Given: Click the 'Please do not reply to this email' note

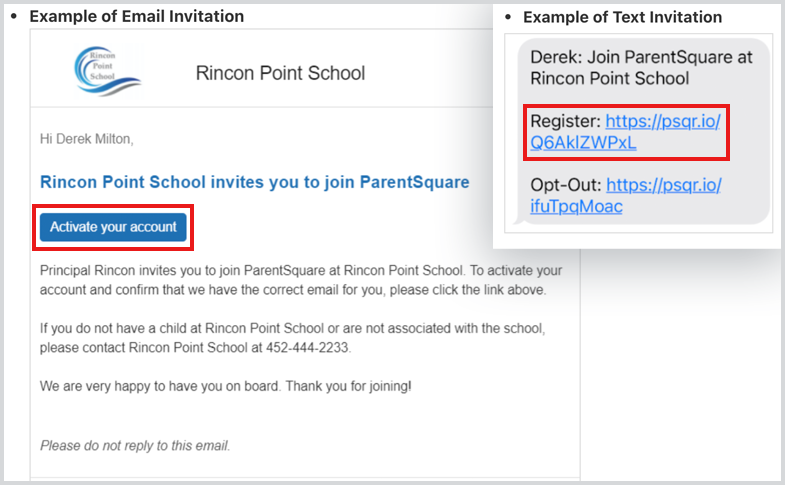Looking at the screenshot, I should click(135, 445).
